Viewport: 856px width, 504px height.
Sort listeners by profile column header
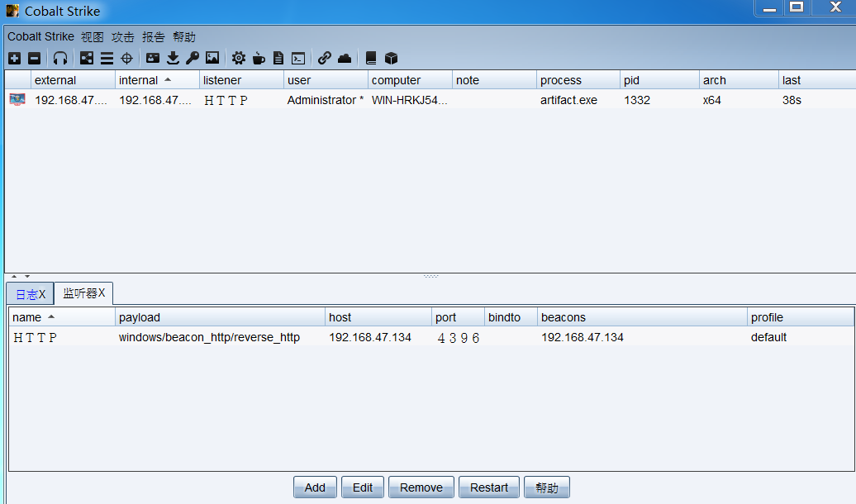[801, 317]
